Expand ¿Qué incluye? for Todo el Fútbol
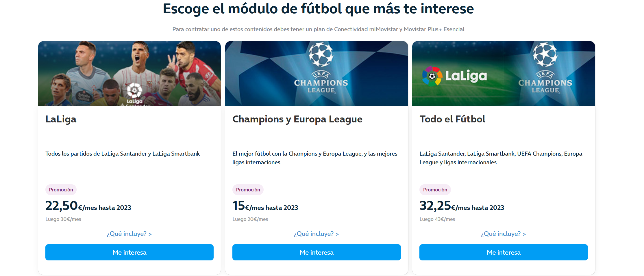644x276 pixels. pos(503,234)
